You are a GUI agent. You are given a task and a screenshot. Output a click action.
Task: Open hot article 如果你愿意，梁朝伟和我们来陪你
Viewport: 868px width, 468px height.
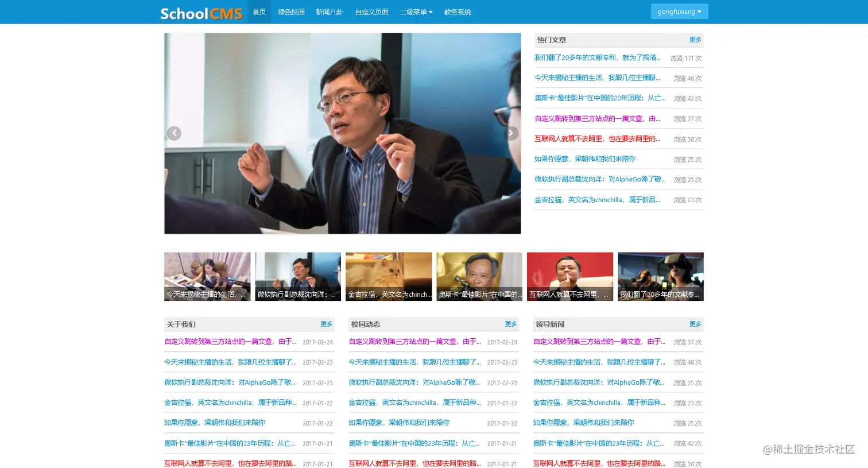(x=585, y=158)
